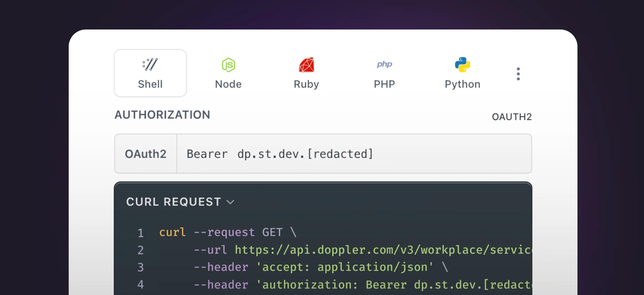Image resolution: width=644 pixels, height=295 pixels.
Task: Pick the Python tab label
Action: pos(462,84)
